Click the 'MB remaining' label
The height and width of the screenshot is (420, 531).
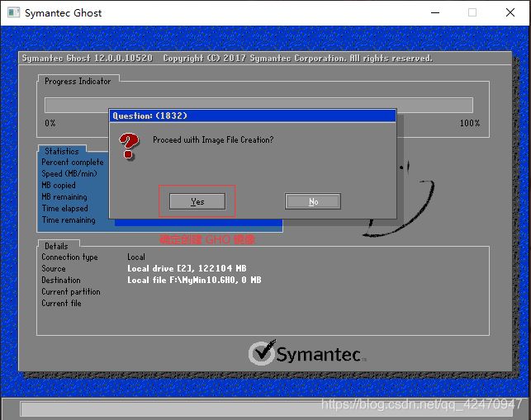[x=64, y=196]
